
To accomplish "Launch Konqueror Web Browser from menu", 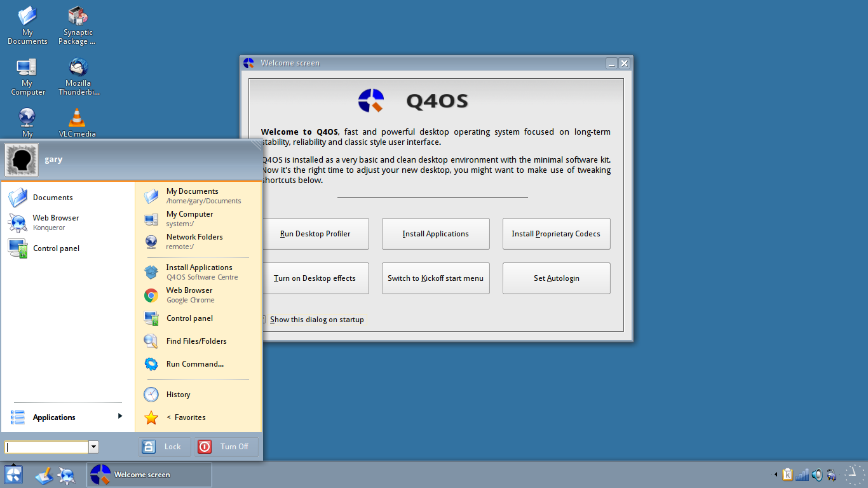I will coord(68,222).
